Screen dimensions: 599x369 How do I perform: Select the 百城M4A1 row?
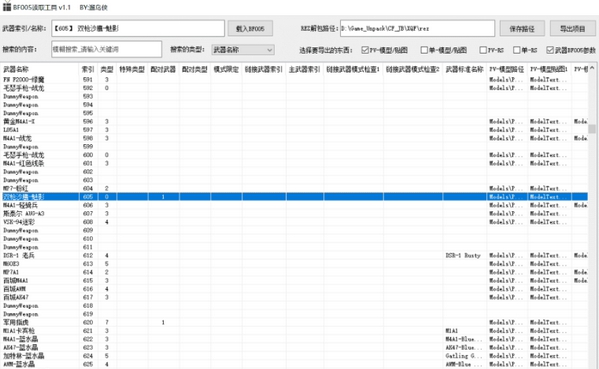click(x=294, y=281)
